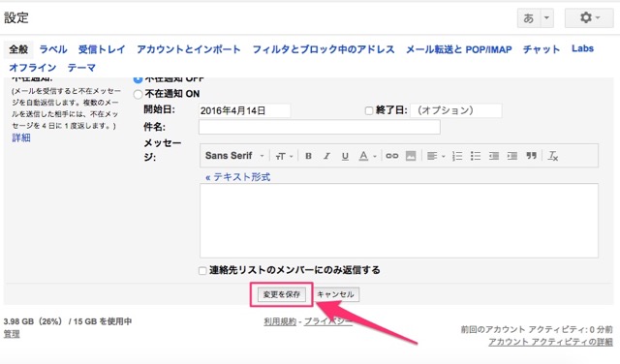Click inside the message body editor

399,221
